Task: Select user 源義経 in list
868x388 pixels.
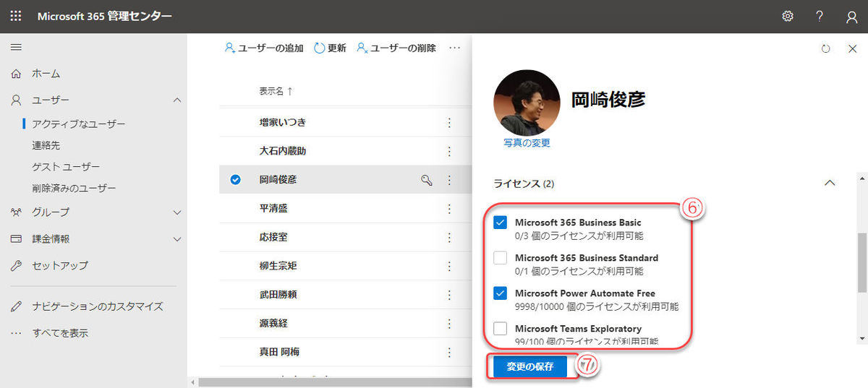Action: (x=273, y=323)
